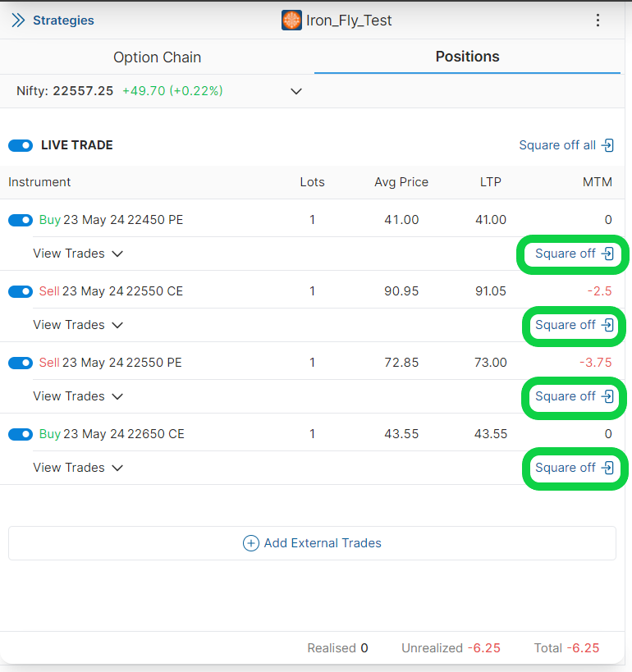
Task: Expand View Trades for Sell 22550 PE
Action: tap(78, 396)
